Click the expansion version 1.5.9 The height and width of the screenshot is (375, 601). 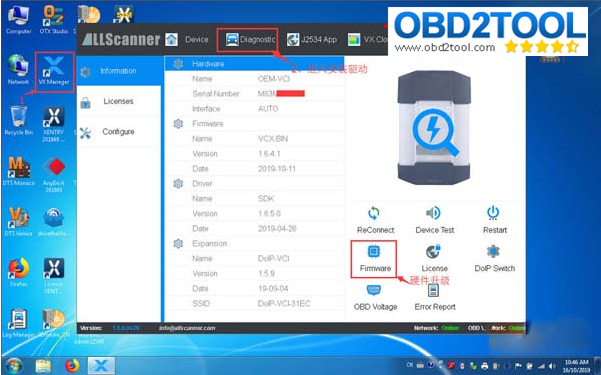pos(266,274)
